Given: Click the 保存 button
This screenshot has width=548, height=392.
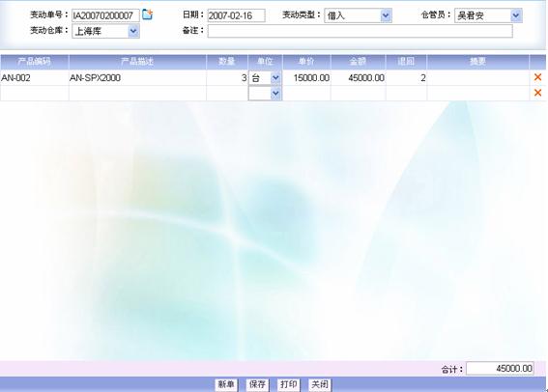Looking at the screenshot, I should pyautogui.click(x=257, y=384).
